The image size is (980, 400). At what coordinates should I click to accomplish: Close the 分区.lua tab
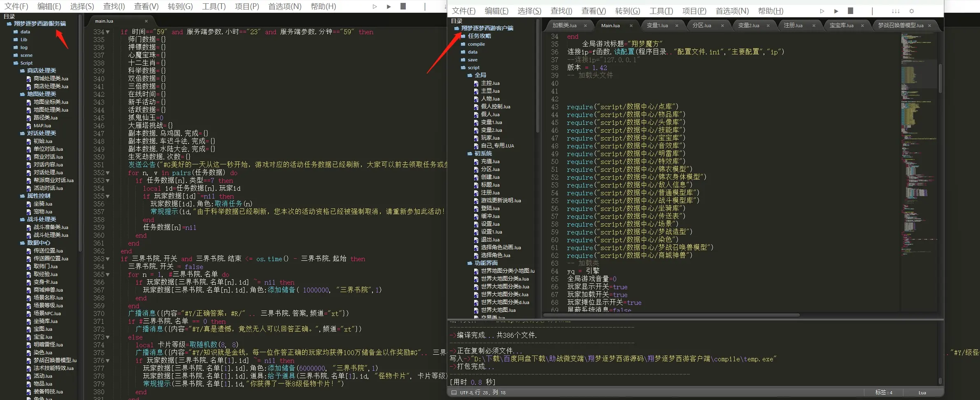[722, 26]
